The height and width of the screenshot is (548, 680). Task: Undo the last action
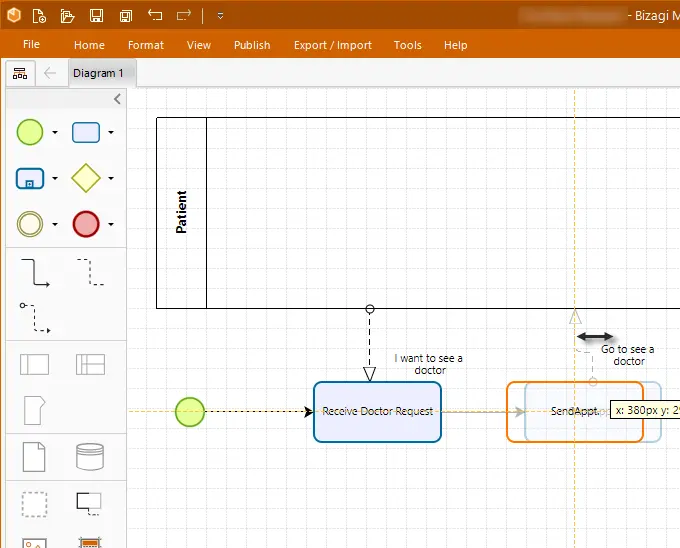[x=155, y=16]
